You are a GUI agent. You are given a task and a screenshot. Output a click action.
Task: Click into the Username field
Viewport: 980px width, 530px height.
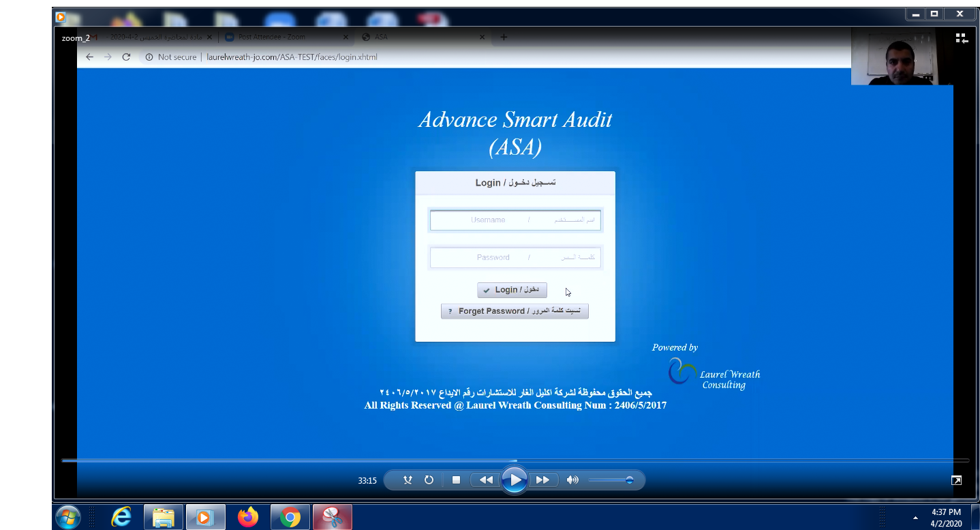tap(515, 220)
